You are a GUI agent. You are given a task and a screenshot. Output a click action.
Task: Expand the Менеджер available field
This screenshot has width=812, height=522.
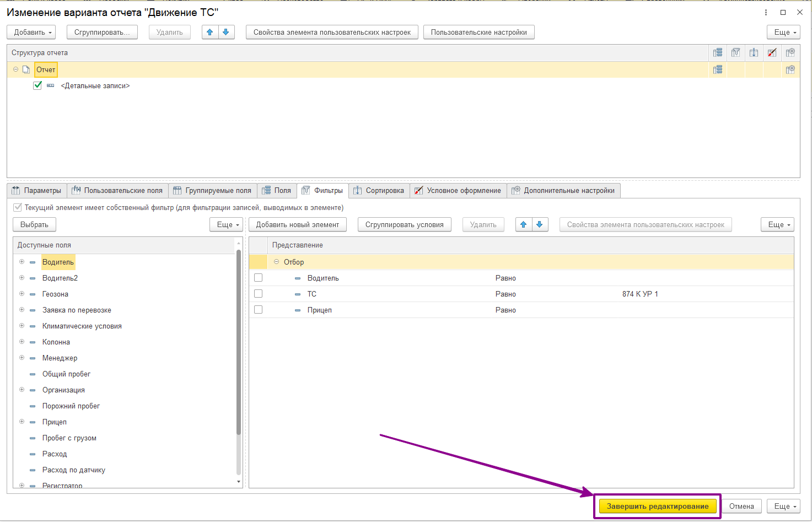click(x=21, y=358)
